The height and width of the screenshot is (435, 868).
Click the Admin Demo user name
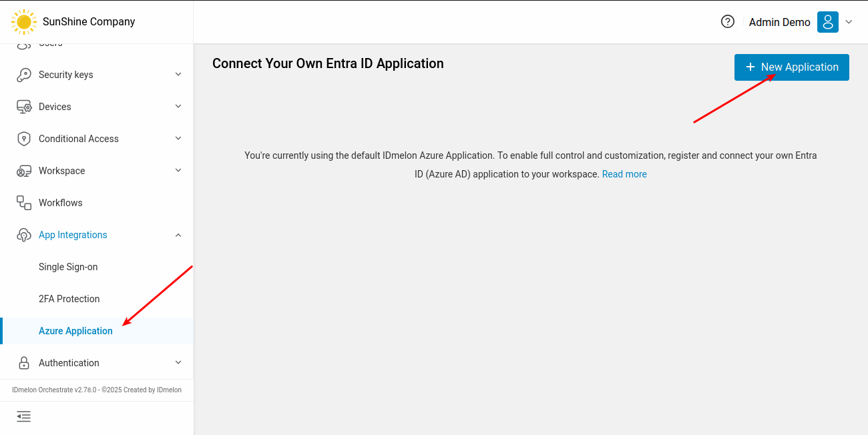point(780,22)
